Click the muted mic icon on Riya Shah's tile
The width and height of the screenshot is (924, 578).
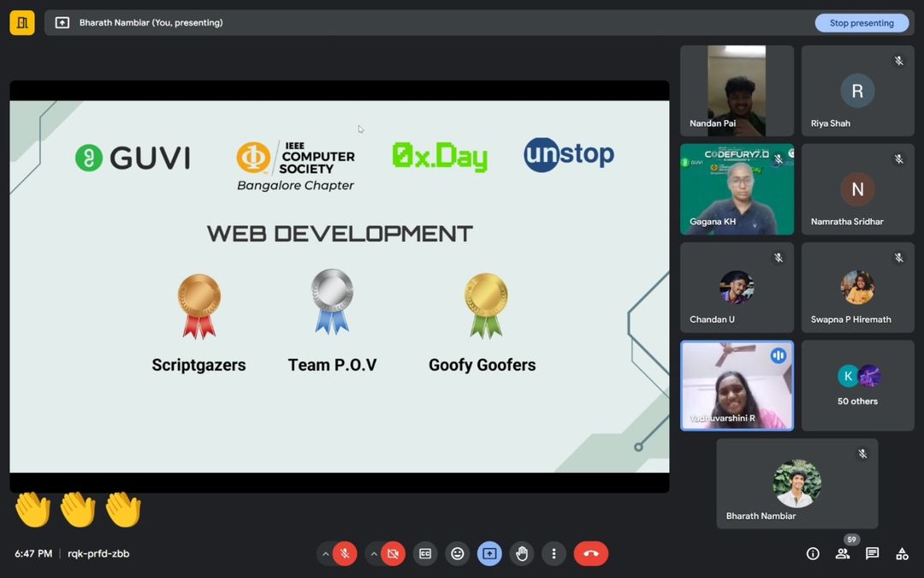[898, 61]
